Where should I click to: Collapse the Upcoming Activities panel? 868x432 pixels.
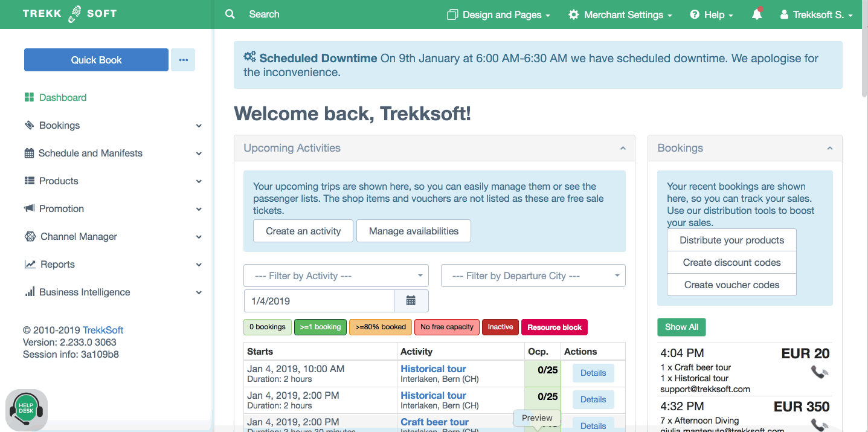point(622,148)
